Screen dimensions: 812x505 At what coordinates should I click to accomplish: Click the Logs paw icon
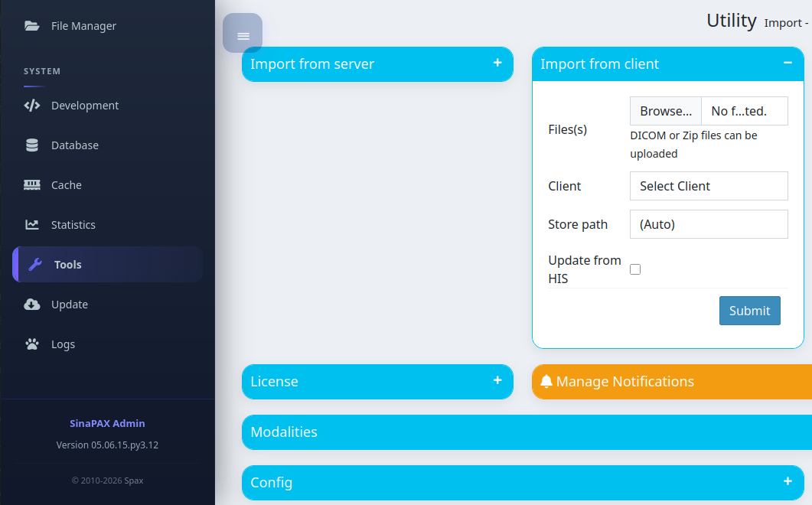tap(32, 344)
